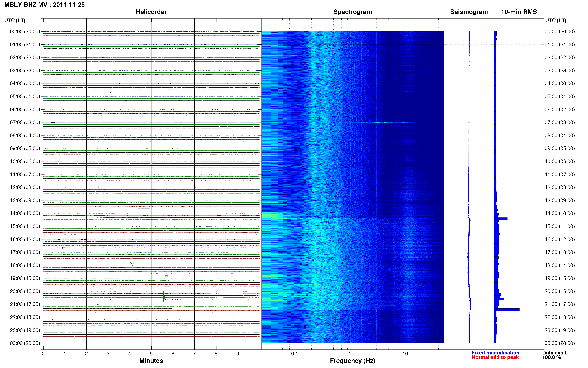Click the Data avail. label
588x368 pixels.
(555, 353)
